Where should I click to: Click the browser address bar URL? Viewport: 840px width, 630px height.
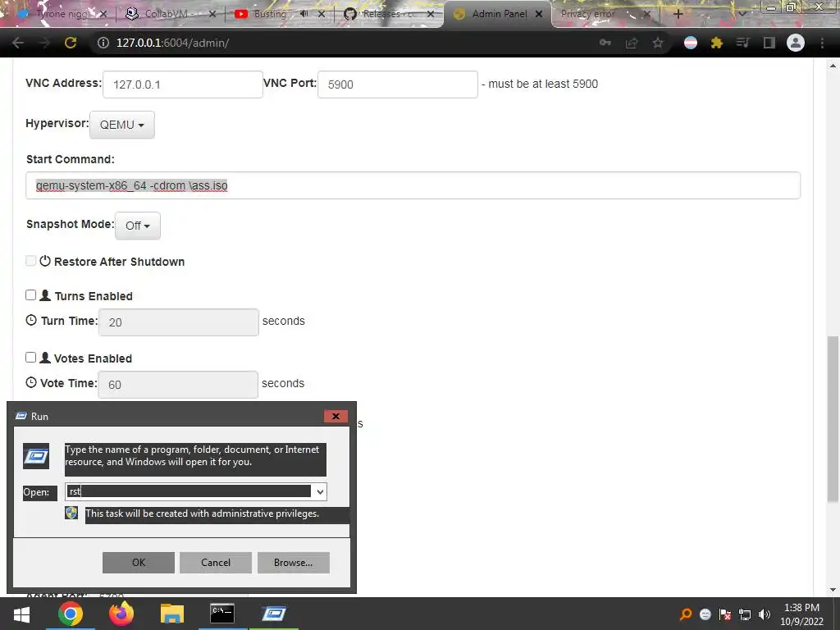pos(172,43)
